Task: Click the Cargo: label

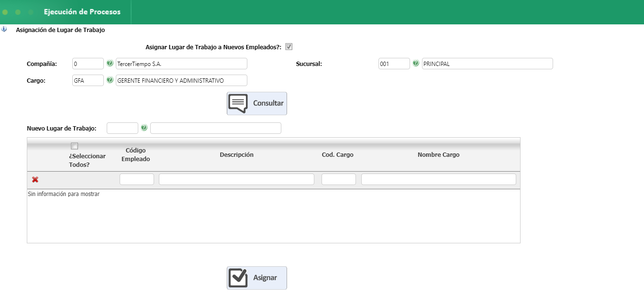Action: (36, 80)
